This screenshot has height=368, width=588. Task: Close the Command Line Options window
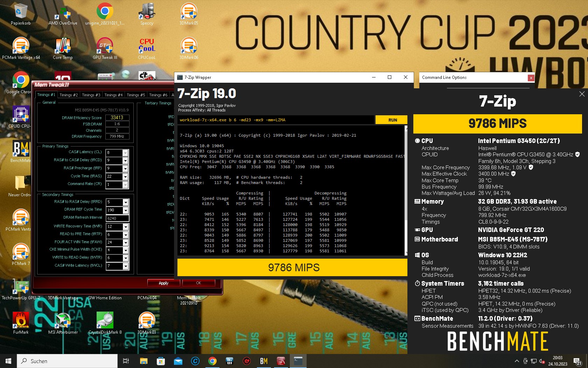tap(531, 78)
